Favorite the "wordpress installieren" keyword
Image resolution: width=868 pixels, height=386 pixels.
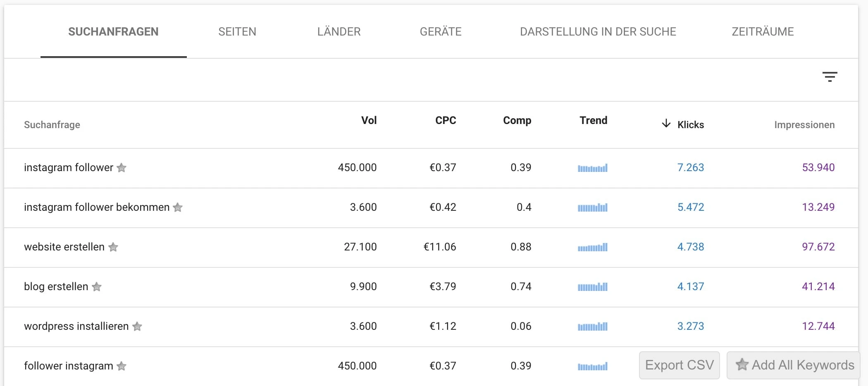(x=138, y=327)
